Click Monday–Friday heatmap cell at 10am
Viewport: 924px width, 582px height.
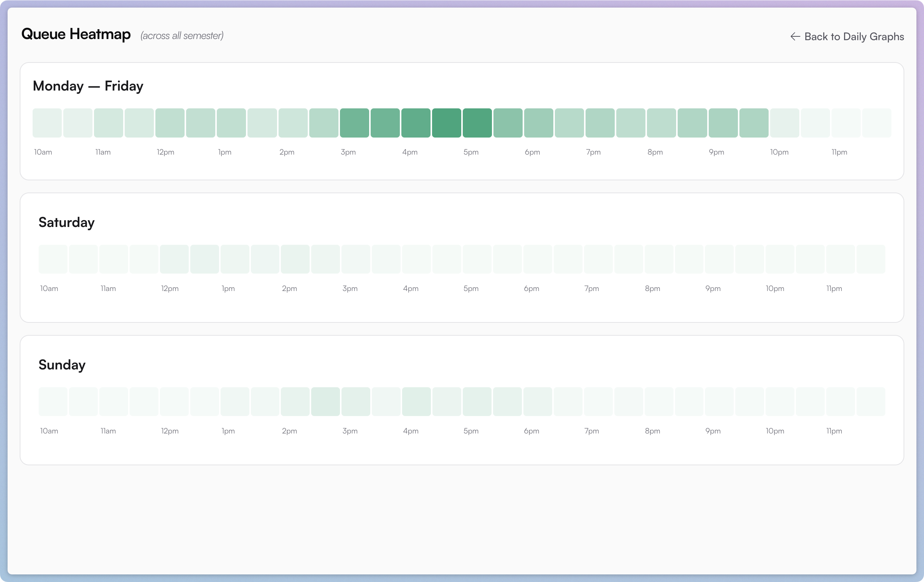[x=47, y=123]
